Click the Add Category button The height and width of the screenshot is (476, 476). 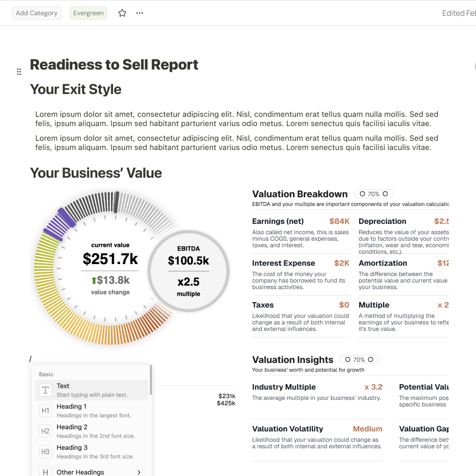tap(36, 12)
